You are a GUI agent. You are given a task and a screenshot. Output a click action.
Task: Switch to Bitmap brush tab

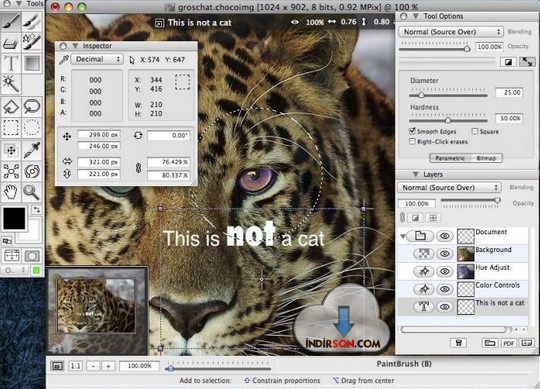[486, 158]
